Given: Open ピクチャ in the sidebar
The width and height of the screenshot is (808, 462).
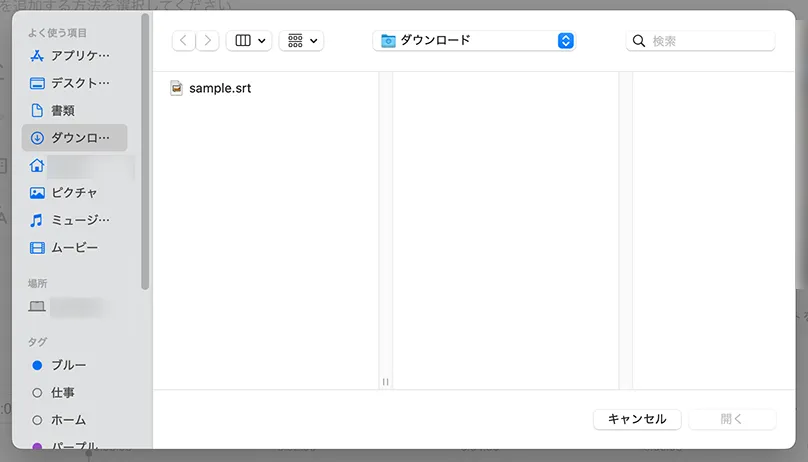Looking at the screenshot, I should tap(74, 193).
